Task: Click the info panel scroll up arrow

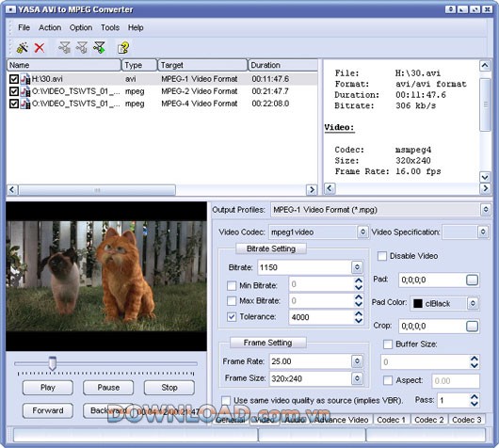Action: point(485,66)
